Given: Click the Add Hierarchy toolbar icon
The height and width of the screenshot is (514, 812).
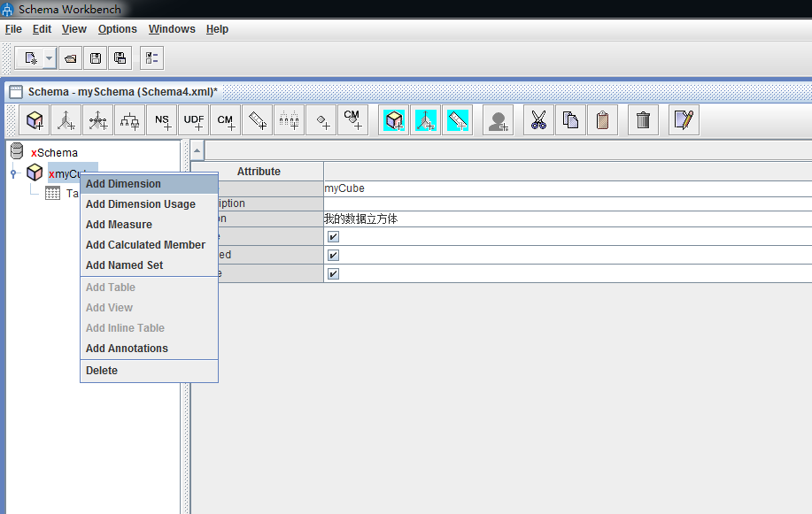Looking at the screenshot, I should click(130, 120).
